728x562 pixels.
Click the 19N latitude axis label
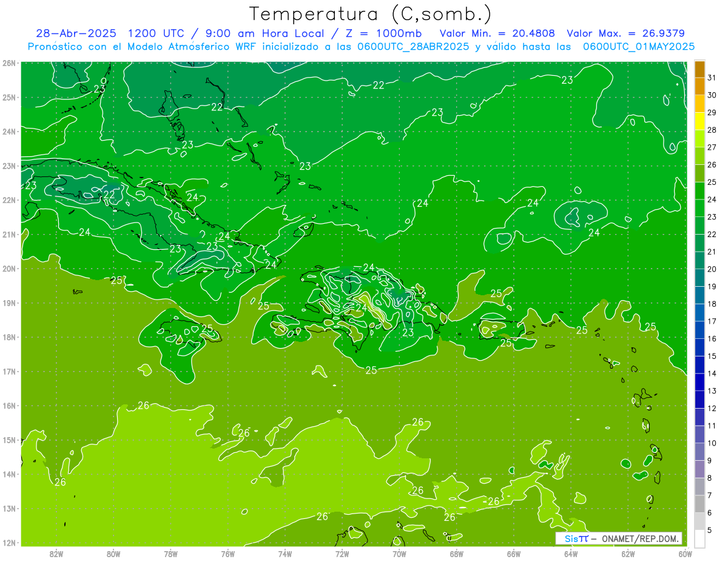coord(9,303)
